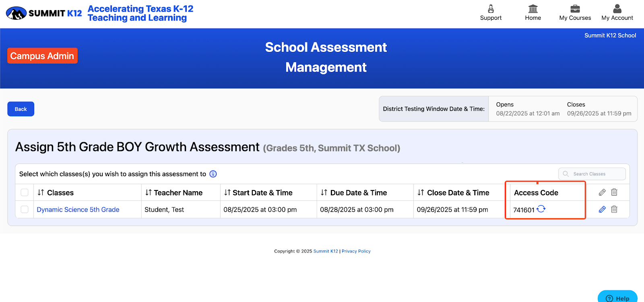The height and width of the screenshot is (302, 644).
Task: Sort by Due Date & Time arrows
Action: click(324, 192)
